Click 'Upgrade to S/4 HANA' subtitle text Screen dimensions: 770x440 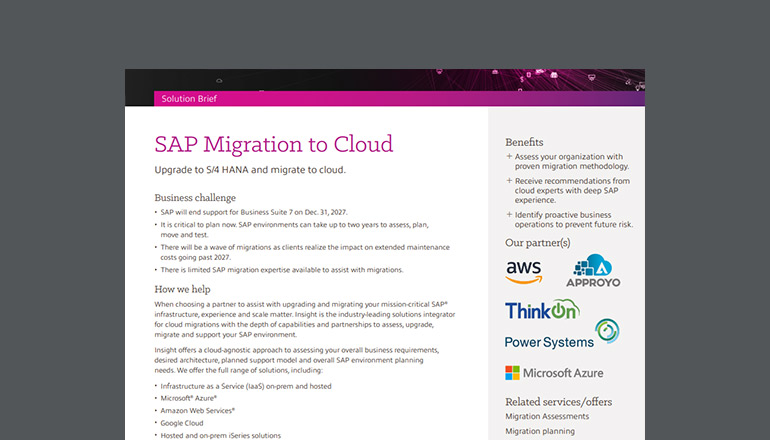[x=249, y=170]
